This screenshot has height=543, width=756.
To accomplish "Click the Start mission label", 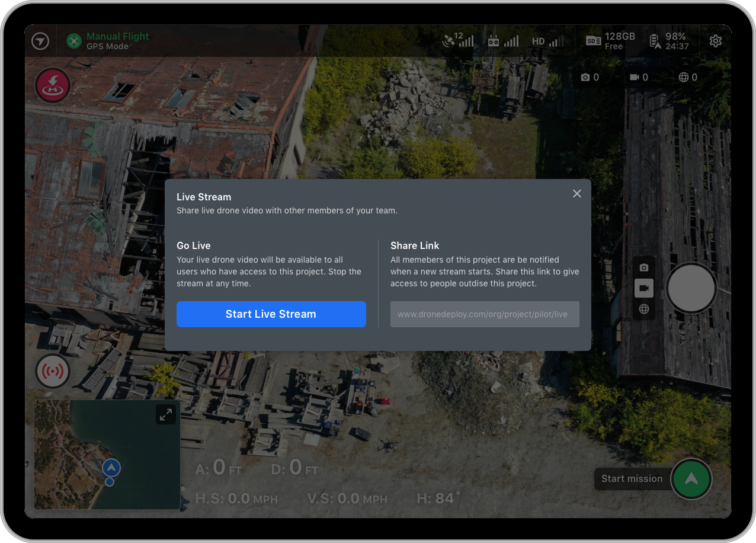I will (632, 479).
